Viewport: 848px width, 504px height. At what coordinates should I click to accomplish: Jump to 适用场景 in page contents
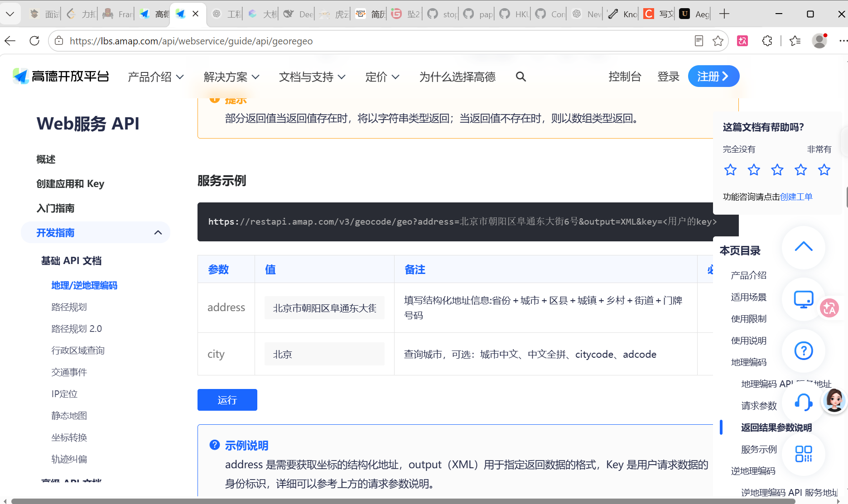(749, 297)
